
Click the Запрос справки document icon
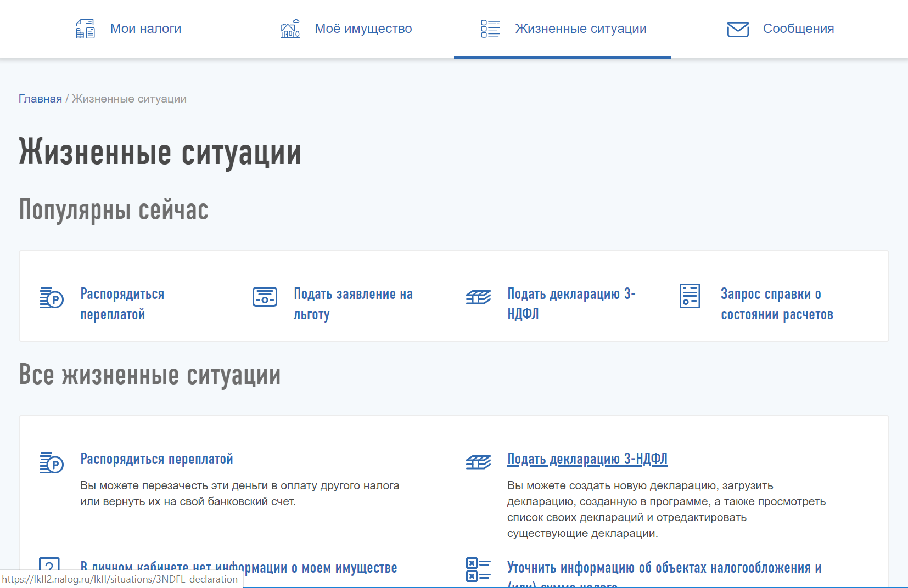point(690,296)
